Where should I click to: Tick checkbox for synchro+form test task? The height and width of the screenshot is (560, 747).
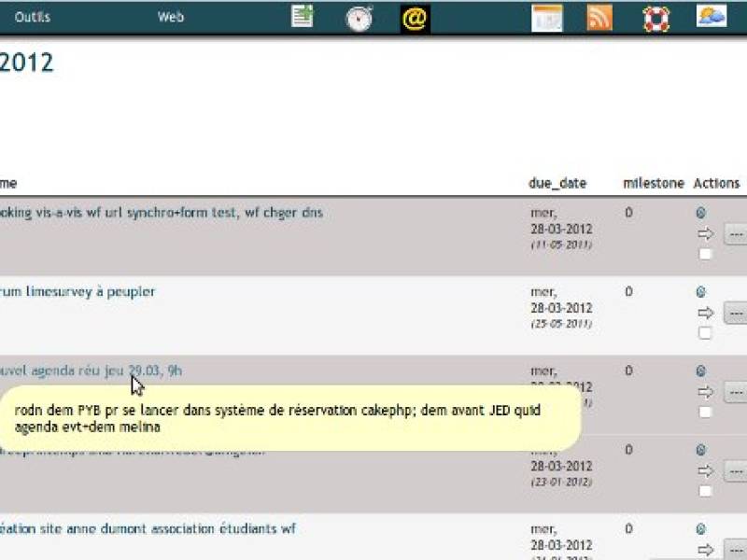click(705, 254)
